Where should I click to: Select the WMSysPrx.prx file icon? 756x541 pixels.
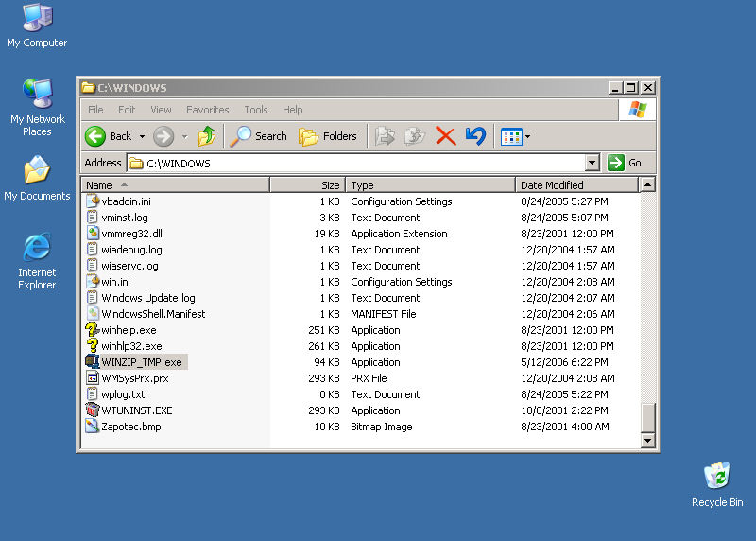[x=92, y=378]
